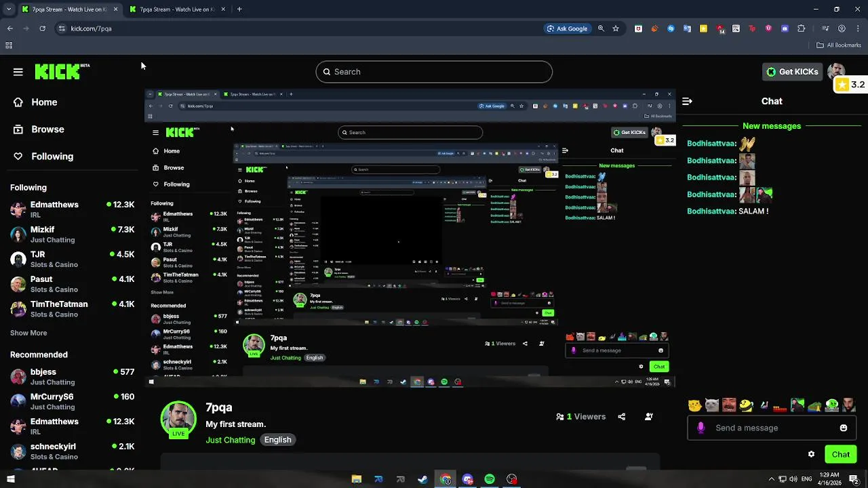Open Edmatthews IRL channel in Following
Screen dimensions: 868x488
72,209
